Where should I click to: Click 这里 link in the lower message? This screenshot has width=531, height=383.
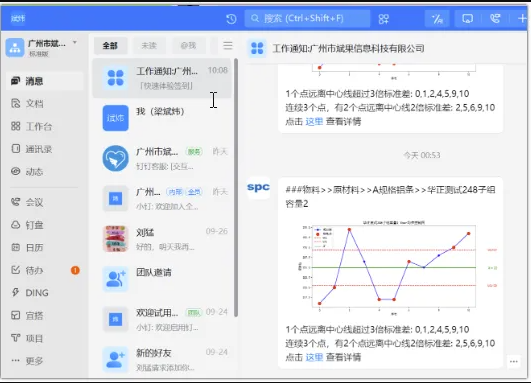[x=314, y=357]
